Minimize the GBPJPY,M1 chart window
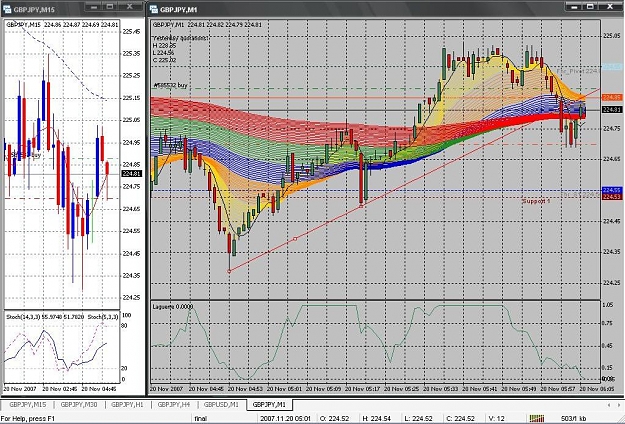Image resolution: width=625 pixels, height=424 pixels. point(573,7)
